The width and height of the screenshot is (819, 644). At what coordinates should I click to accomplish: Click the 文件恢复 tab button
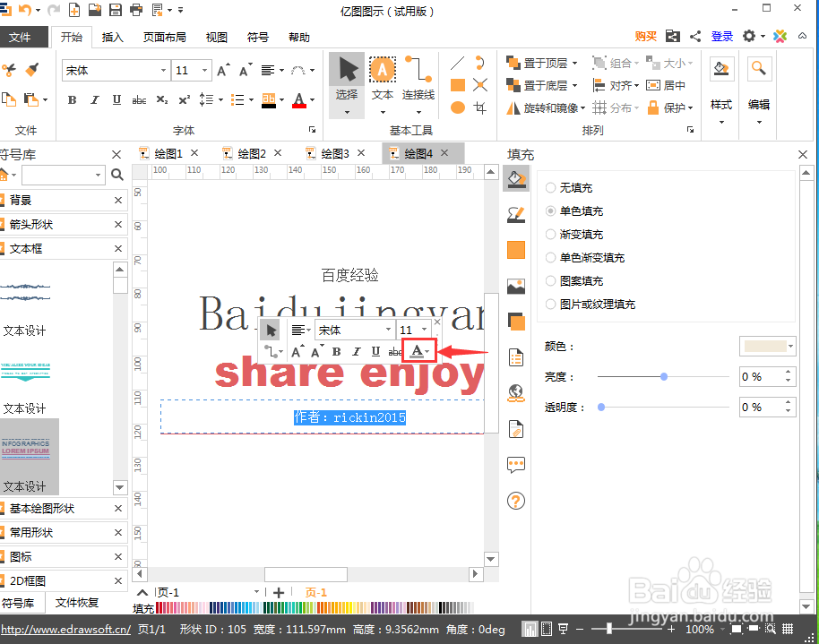pos(77,602)
